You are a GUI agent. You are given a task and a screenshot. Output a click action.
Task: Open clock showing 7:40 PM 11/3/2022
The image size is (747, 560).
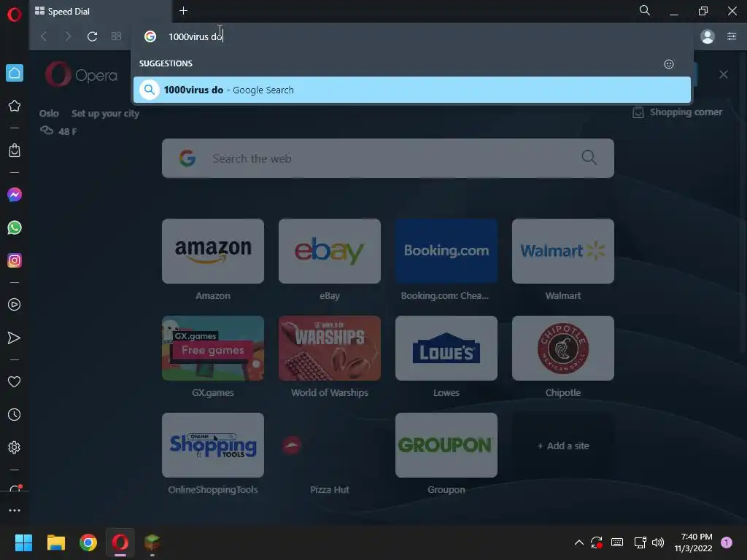coord(693,542)
